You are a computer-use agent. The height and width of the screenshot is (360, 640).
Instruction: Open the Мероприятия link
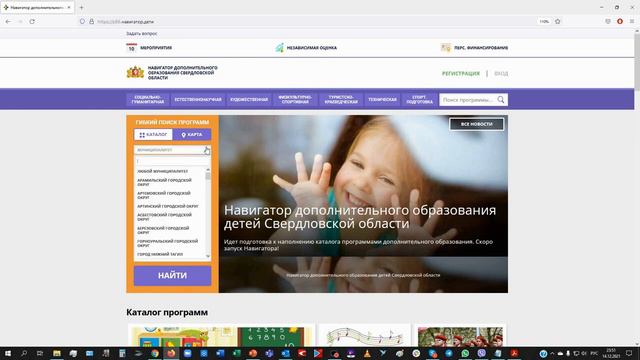tap(156, 48)
